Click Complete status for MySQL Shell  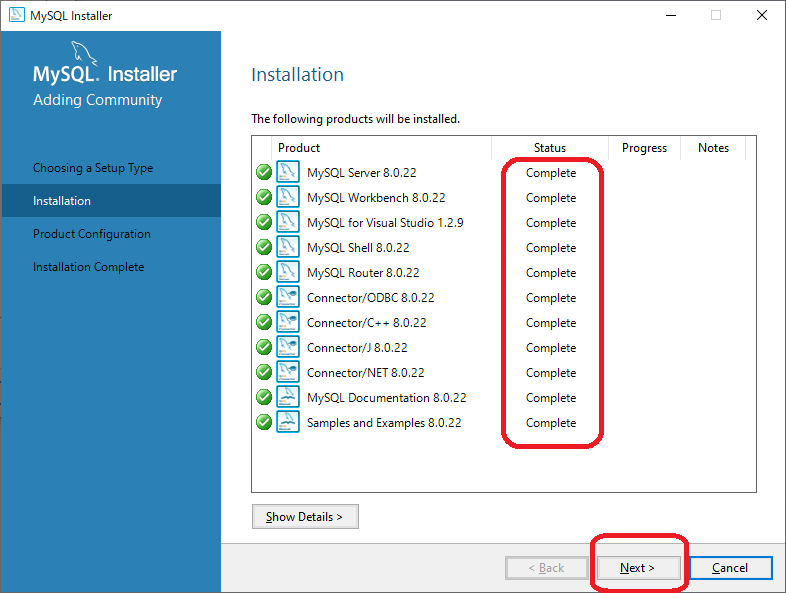point(551,249)
